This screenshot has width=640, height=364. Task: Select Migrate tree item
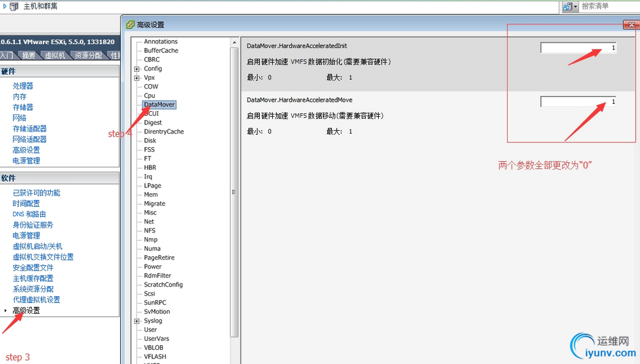[x=154, y=203]
